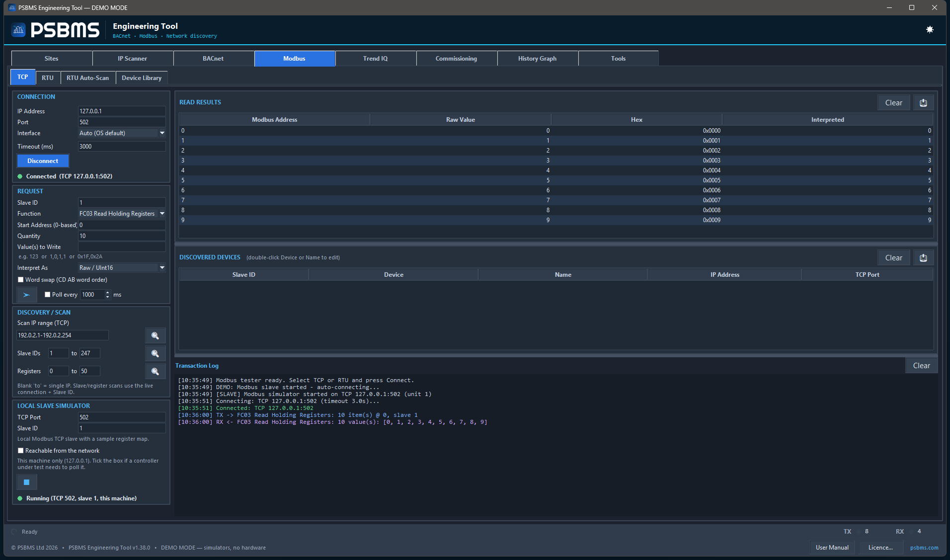Switch to the History Graph tab
Screen dimensions: 950x560
click(x=538, y=59)
